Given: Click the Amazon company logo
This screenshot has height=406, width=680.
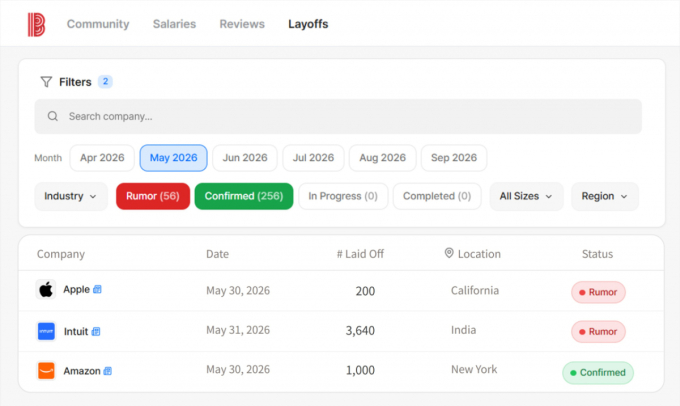Looking at the screenshot, I should (46, 371).
